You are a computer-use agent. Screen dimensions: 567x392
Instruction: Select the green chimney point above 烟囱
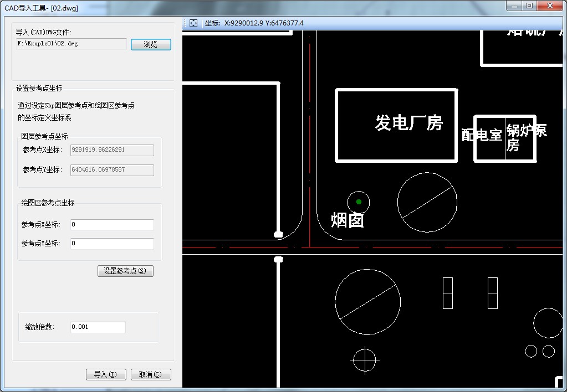click(x=359, y=202)
